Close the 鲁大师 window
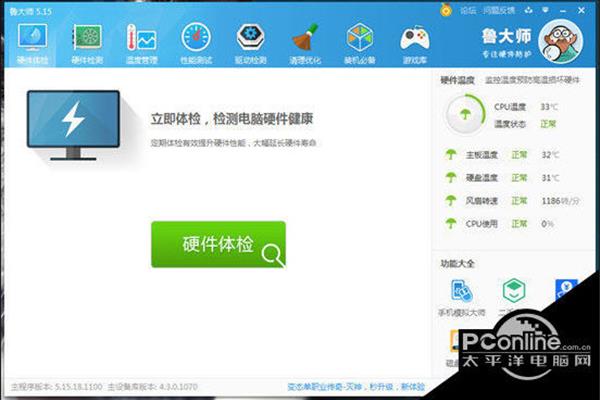Image resolution: width=600 pixels, height=400 pixels. pos(581,10)
